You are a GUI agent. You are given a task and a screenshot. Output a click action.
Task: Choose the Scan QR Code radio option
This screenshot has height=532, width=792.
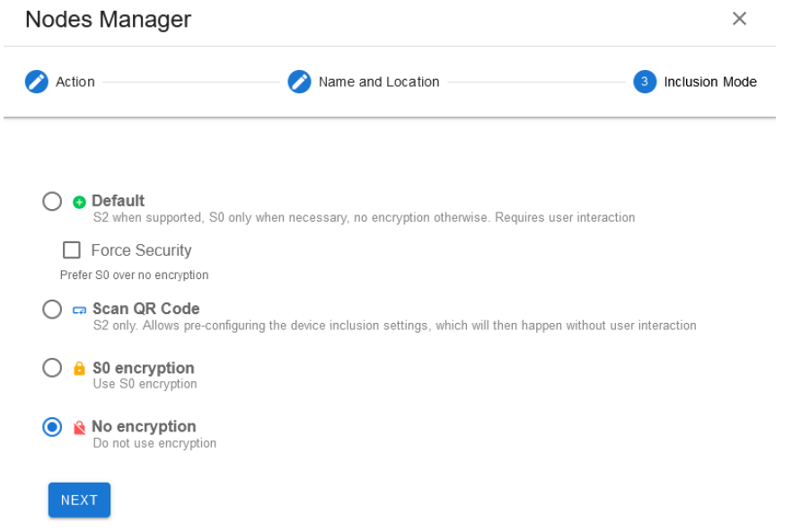click(52, 310)
